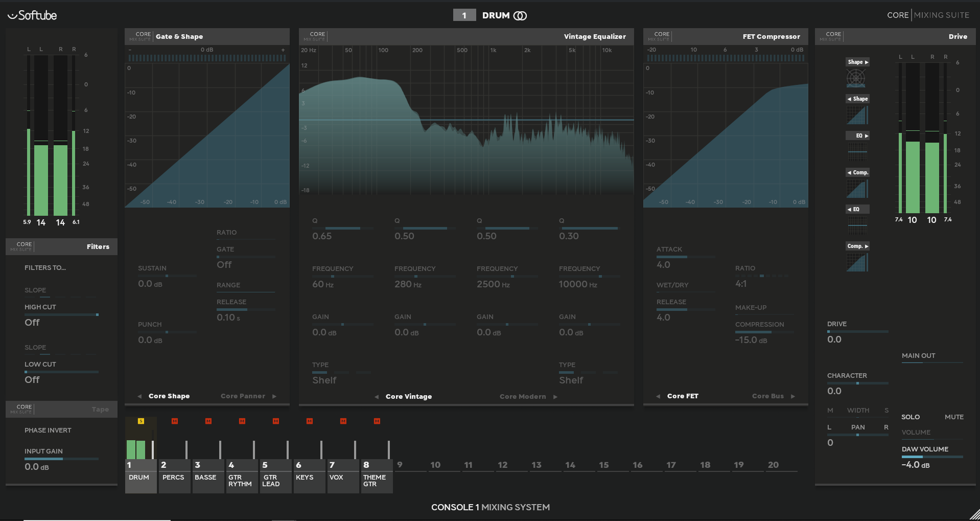Toggle PHASE INVERT in the input section
The width and height of the screenshot is (980, 521).
[48, 431]
